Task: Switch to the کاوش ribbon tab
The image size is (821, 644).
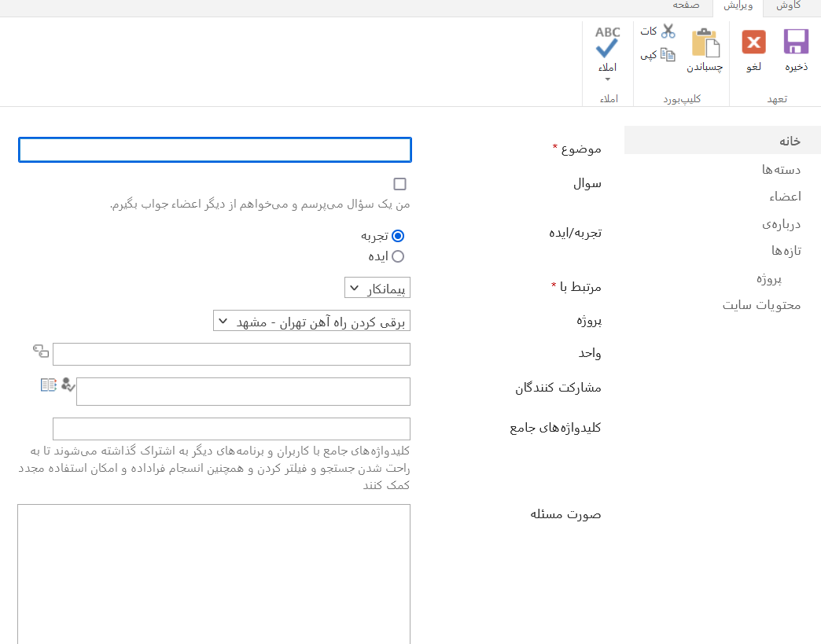Action: tap(788, 6)
